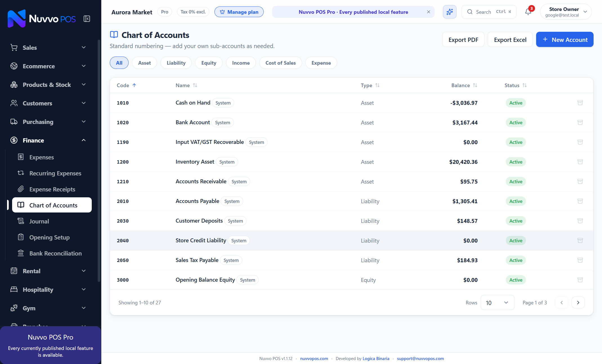Click the Search field
The width and height of the screenshot is (602, 364).
click(x=489, y=12)
